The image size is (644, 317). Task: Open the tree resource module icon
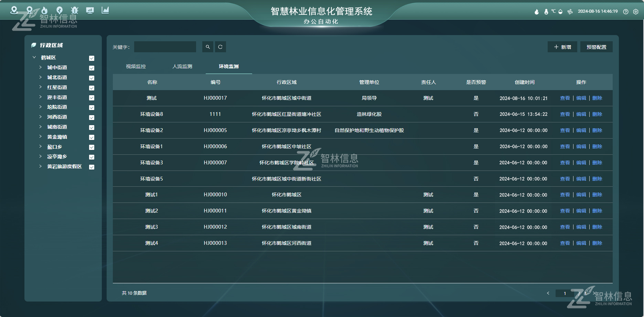pyautogui.click(x=60, y=10)
